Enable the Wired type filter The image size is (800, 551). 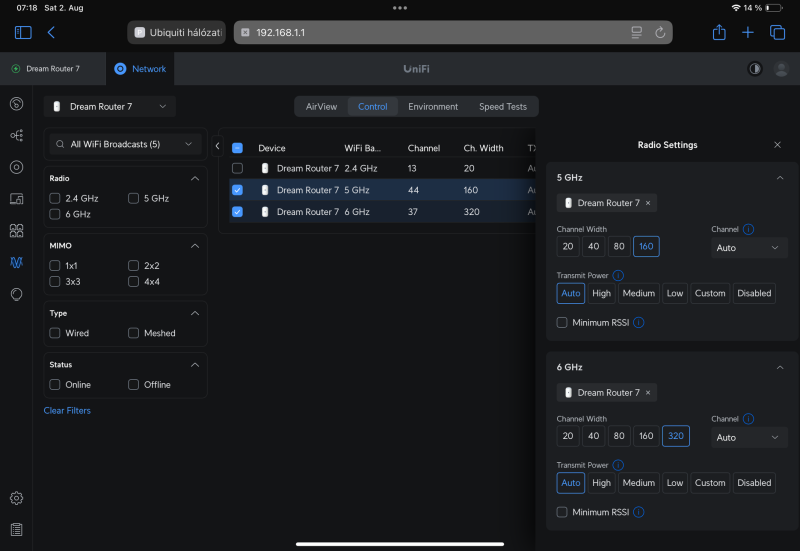pyautogui.click(x=55, y=333)
